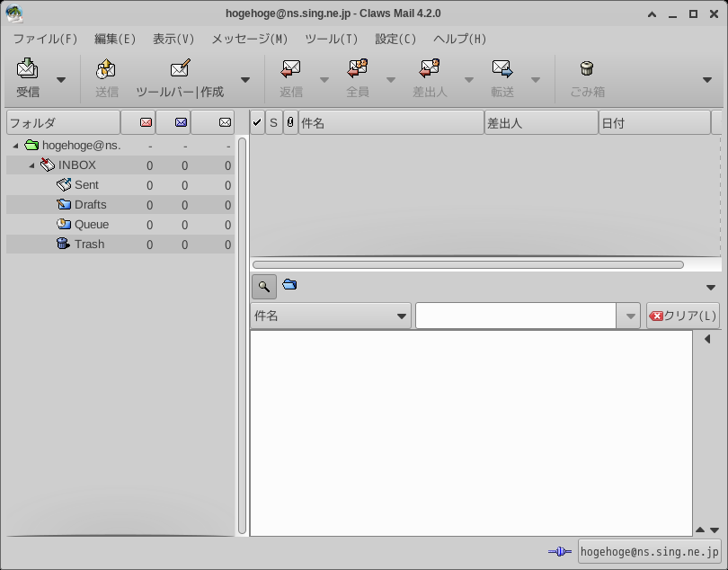
Task: Open the メッセージ(M) menu
Action: click(249, 39)
